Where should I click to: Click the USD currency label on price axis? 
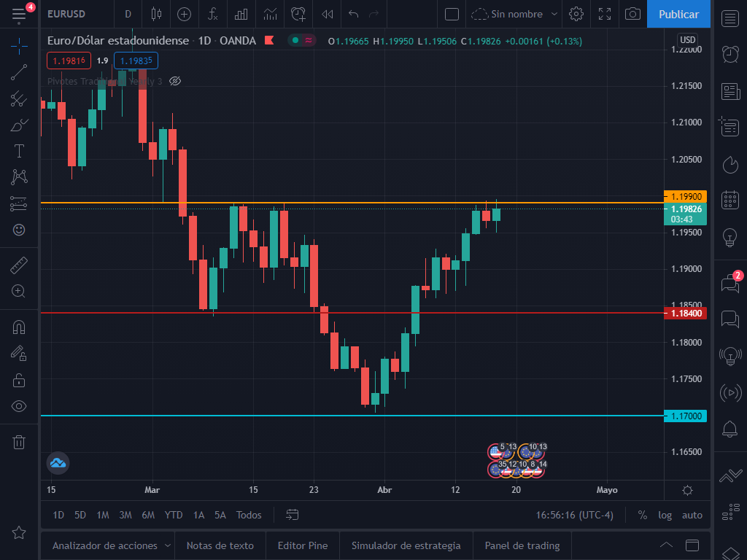687,40
